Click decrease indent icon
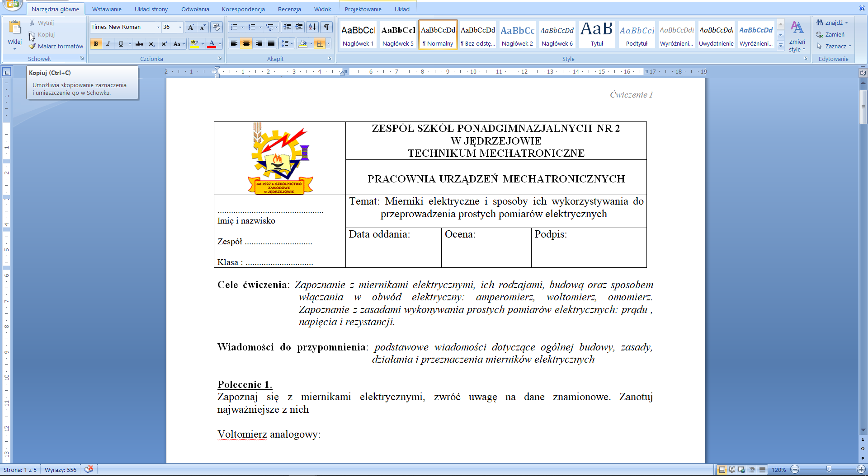The image size is (868, 476). (287, 27)
